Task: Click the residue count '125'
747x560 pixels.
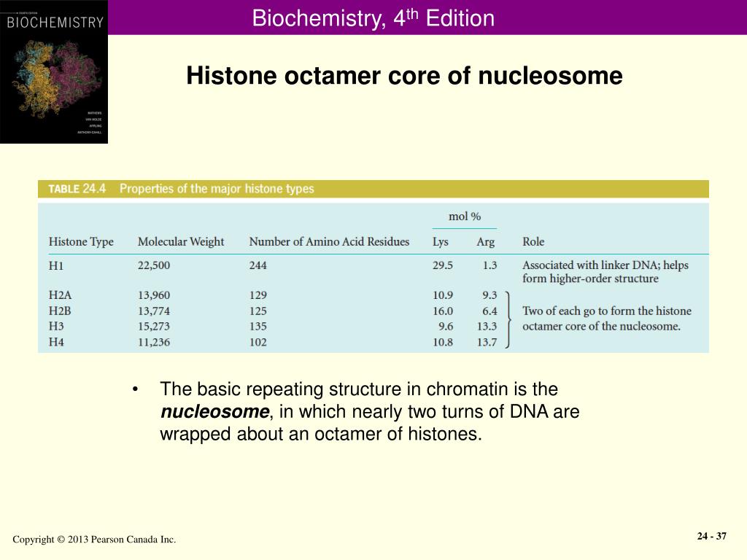Action: pos(258,311)
